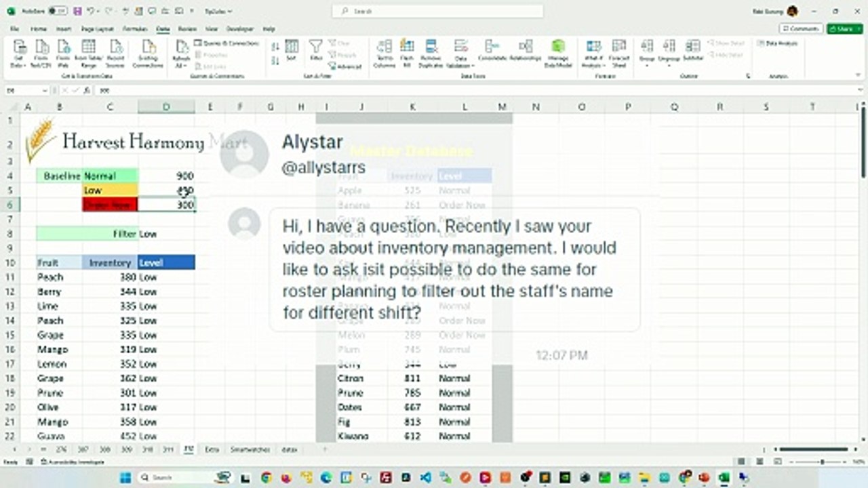Select the Inventory column header cell
868x488 pixels.
(110, 262)
